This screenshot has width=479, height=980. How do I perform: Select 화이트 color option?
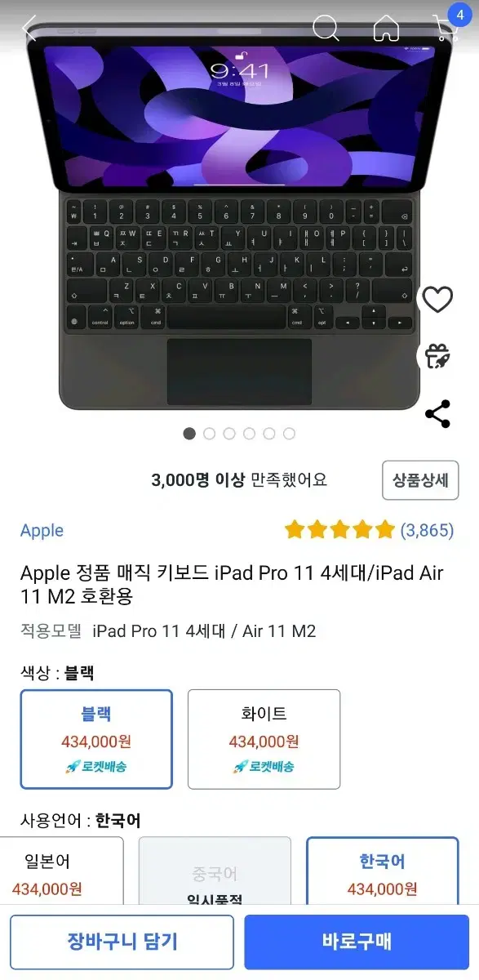tap(264, 739)
